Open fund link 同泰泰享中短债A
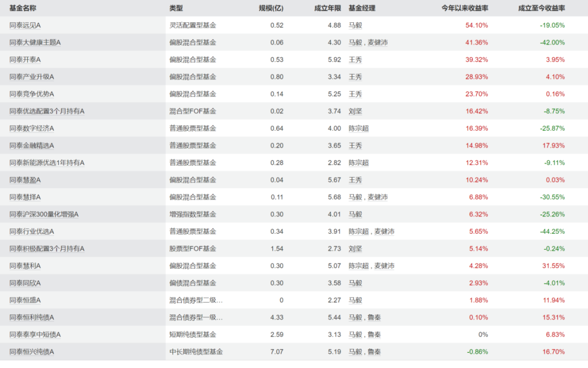Screen dimensions: 588x368 point(35,335)
